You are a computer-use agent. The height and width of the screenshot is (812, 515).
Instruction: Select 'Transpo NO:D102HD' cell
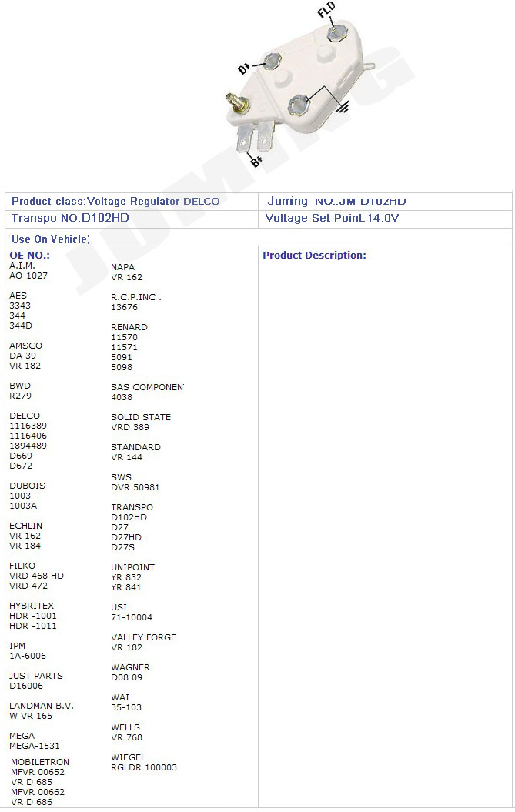(x=132, y=218)
